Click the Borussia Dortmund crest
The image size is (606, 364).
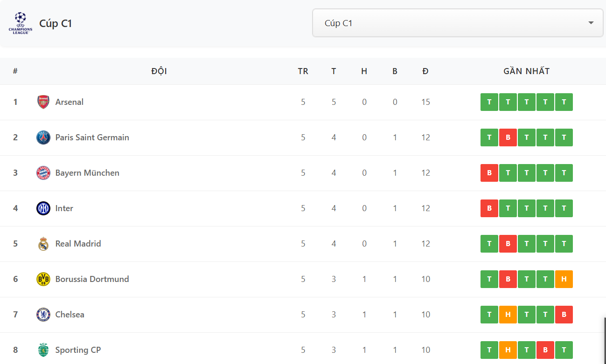pos(43,279)
